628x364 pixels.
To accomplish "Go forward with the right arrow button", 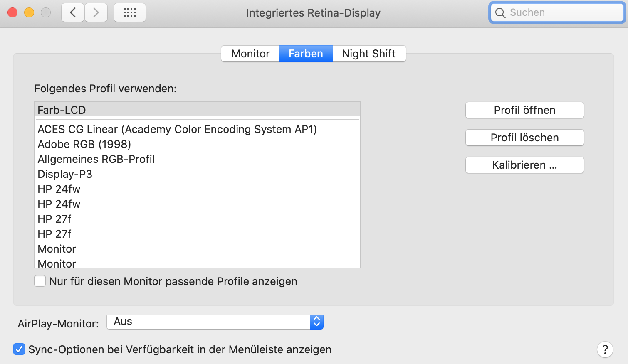I will coord(96,12).
